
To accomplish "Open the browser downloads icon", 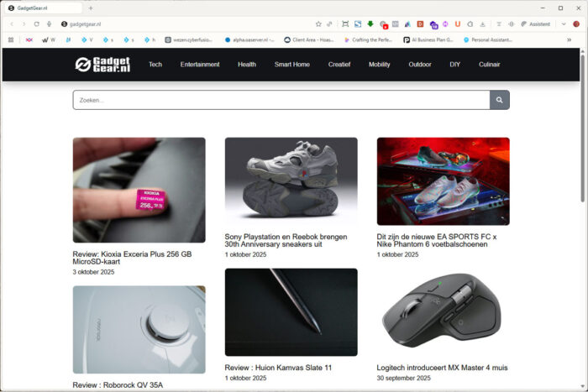I will pos(483,24).
